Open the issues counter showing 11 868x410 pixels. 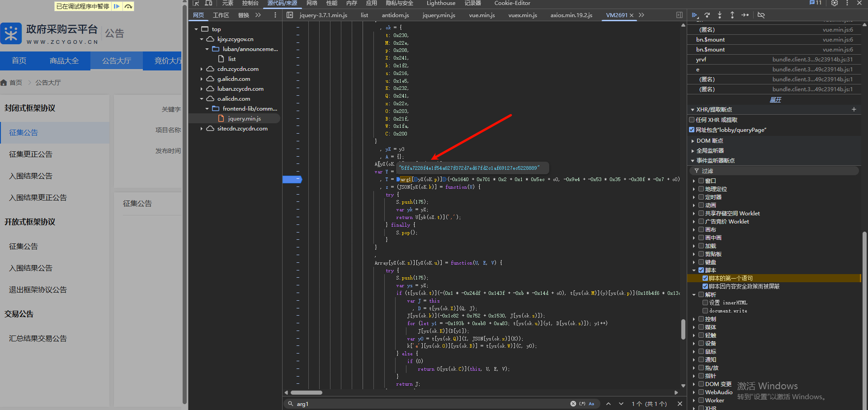point(816,3)
